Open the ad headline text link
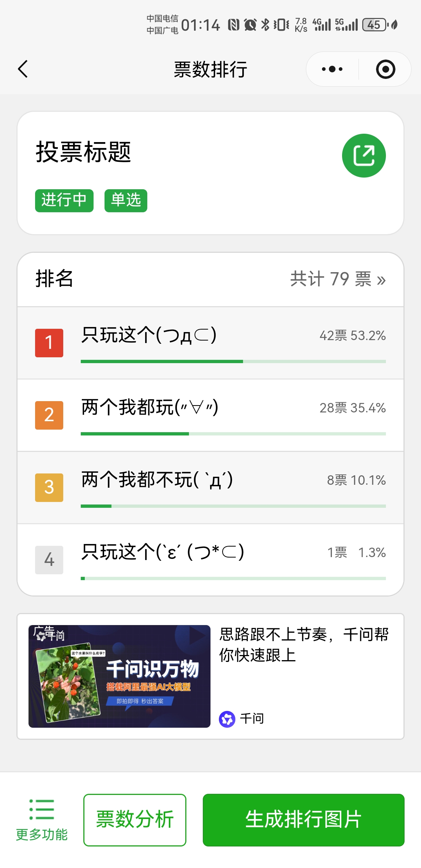This screenshot has height=868, width=421. pos(303,644)
